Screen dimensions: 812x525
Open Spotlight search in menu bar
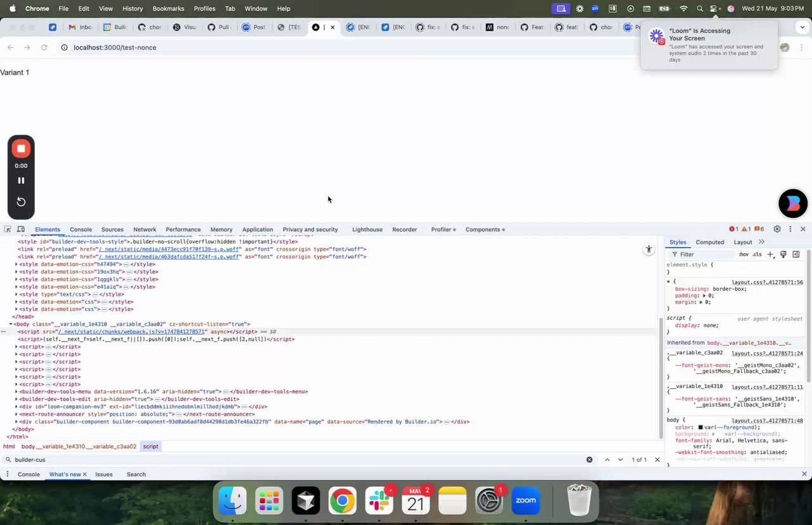(700, 9)
